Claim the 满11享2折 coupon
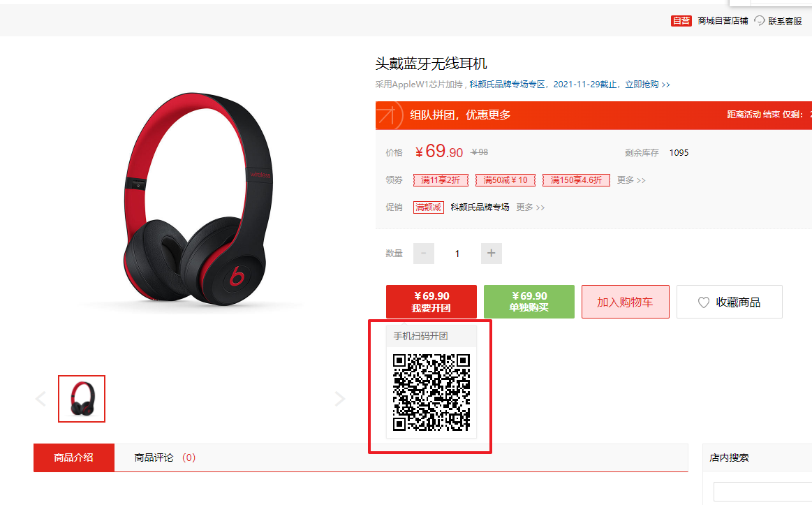Viewport: 812px width, 505px height. [x=441, y=180]
